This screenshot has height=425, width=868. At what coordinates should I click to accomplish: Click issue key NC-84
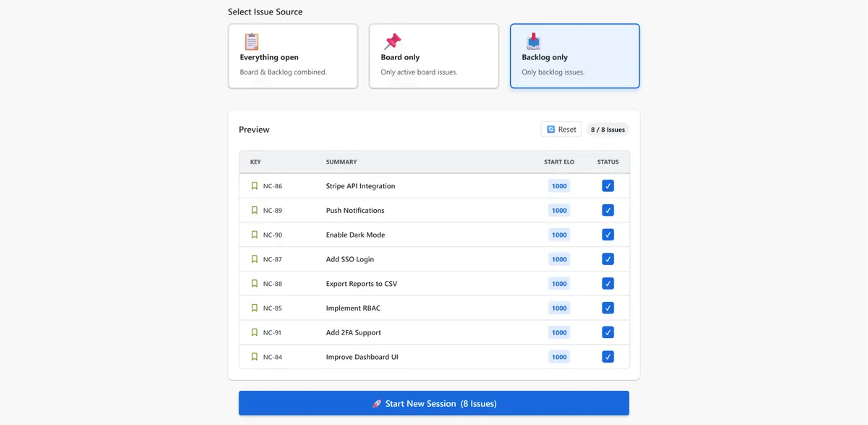click(x=273, y=357)
